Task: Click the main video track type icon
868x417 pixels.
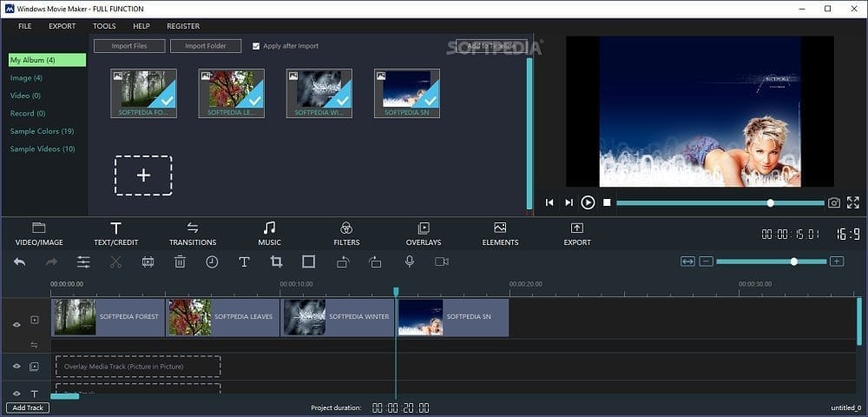Action: [35, 320]
